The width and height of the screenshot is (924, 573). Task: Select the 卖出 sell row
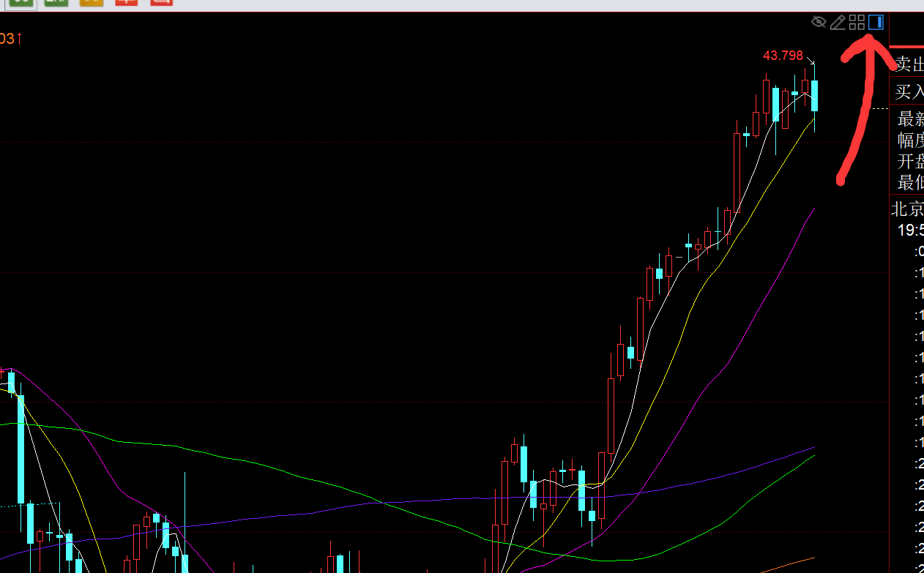pyautogui.click(x=908, y=64)
